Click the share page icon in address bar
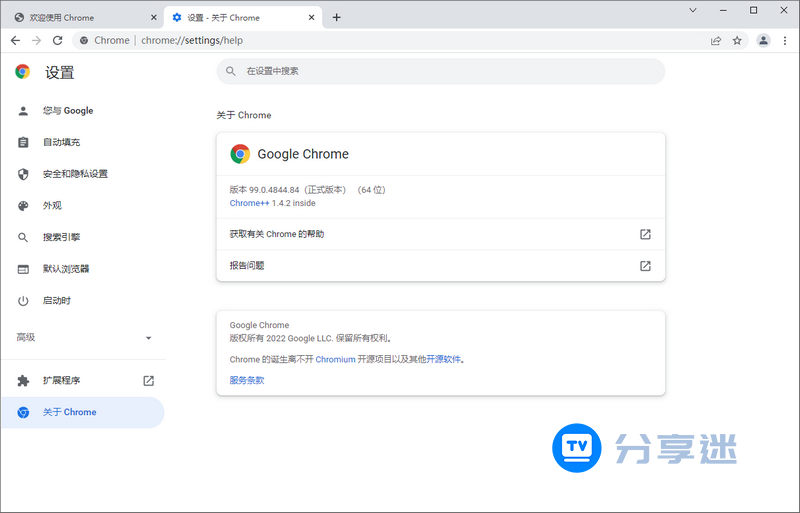800x513 pixels. pyautogui.click(x=716, y=40)
